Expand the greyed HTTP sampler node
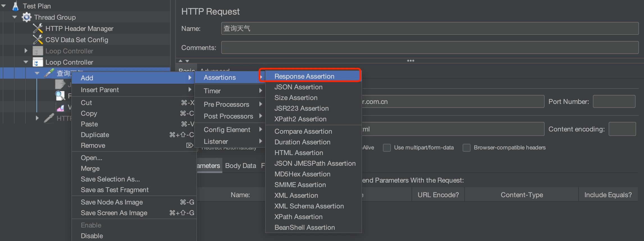This screenshot has height=241, width=644. (37, 118)
